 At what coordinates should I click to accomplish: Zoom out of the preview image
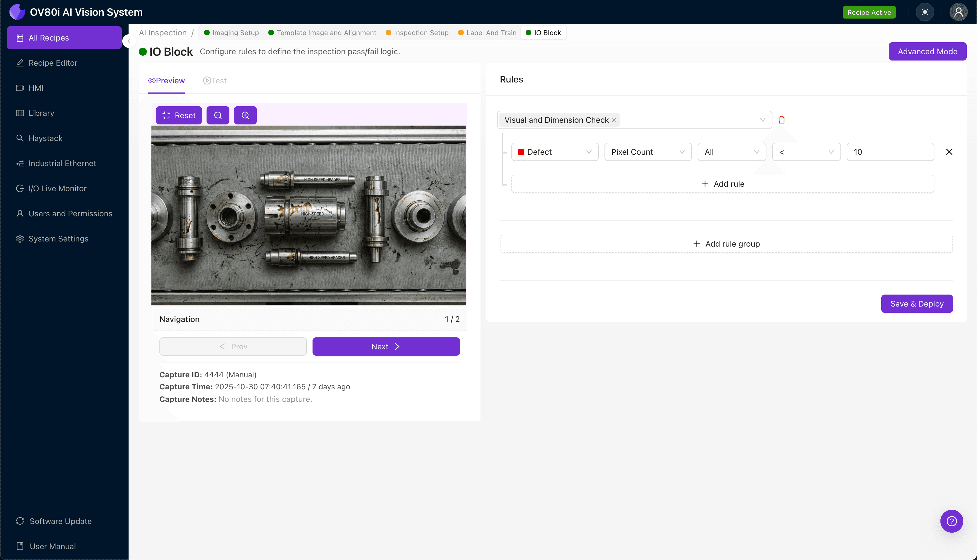[x=218, y=115]
